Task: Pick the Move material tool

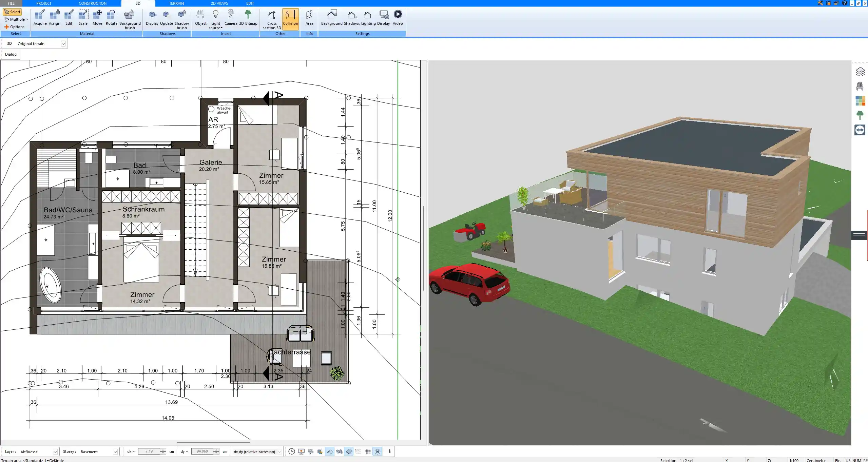Action: (x=97, y=18)
